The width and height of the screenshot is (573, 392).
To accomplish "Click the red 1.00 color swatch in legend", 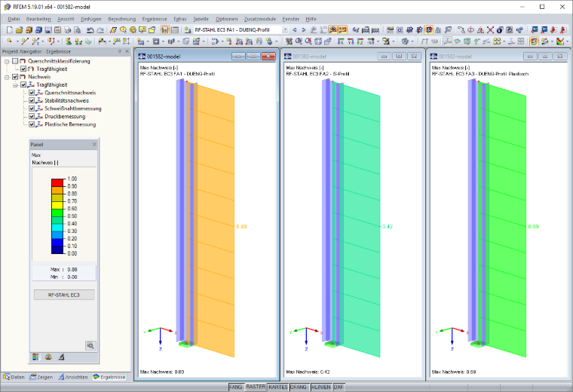I will (57, 182).
